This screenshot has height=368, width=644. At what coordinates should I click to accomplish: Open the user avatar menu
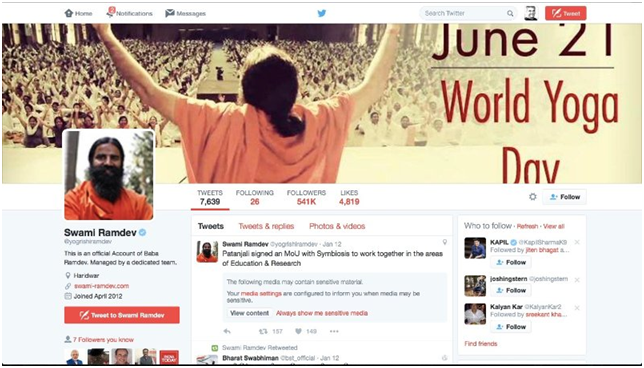[x=531, y=13]
